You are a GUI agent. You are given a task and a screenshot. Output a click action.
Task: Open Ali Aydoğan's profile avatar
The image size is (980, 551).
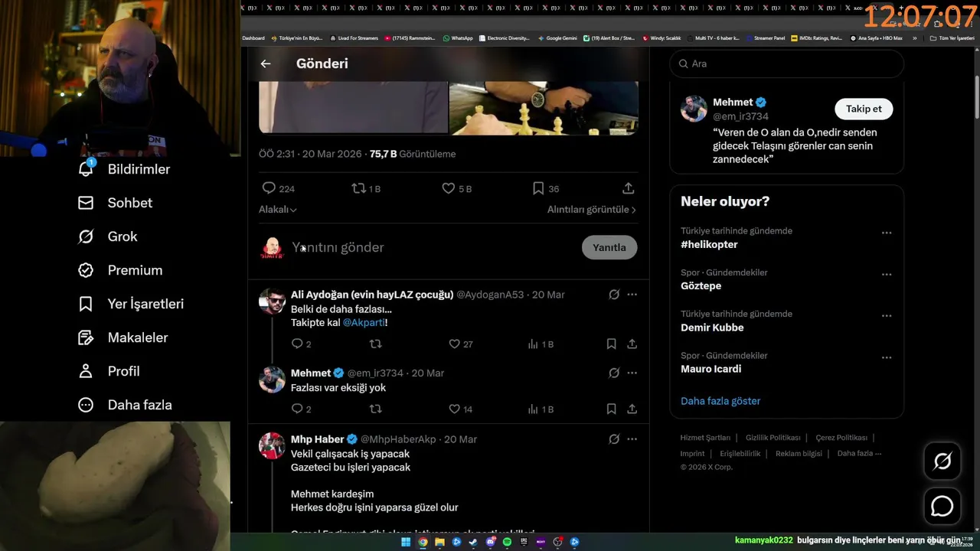[272, 302]
